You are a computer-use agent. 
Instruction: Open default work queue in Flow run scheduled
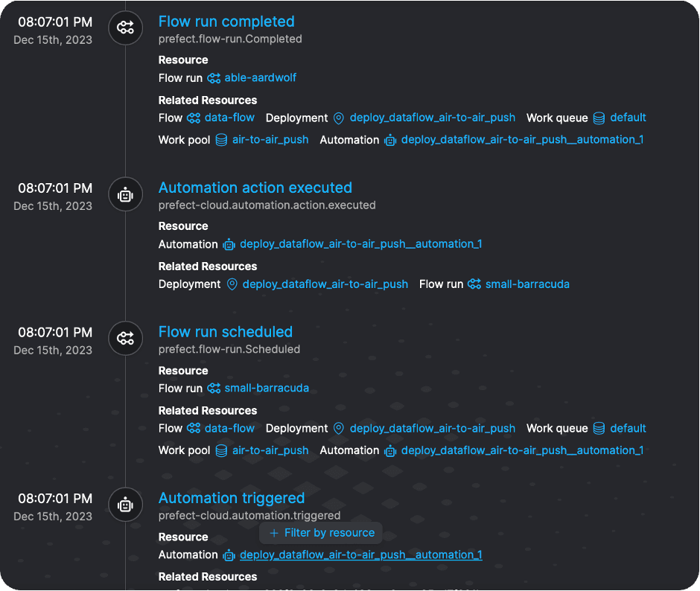click(628, 429)
